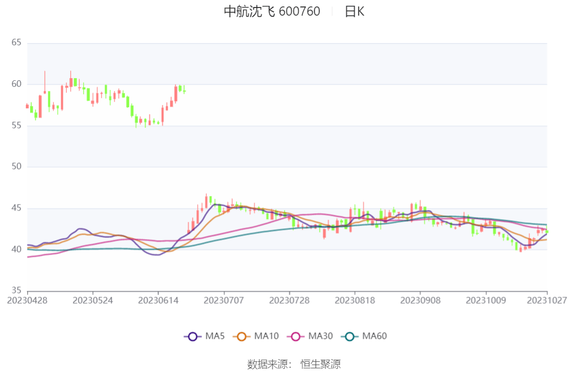Image resolution: width=588 pixels, height=371 pixels.
Task: Click the x-axis date 20231009
Action: tap(486, 300)
